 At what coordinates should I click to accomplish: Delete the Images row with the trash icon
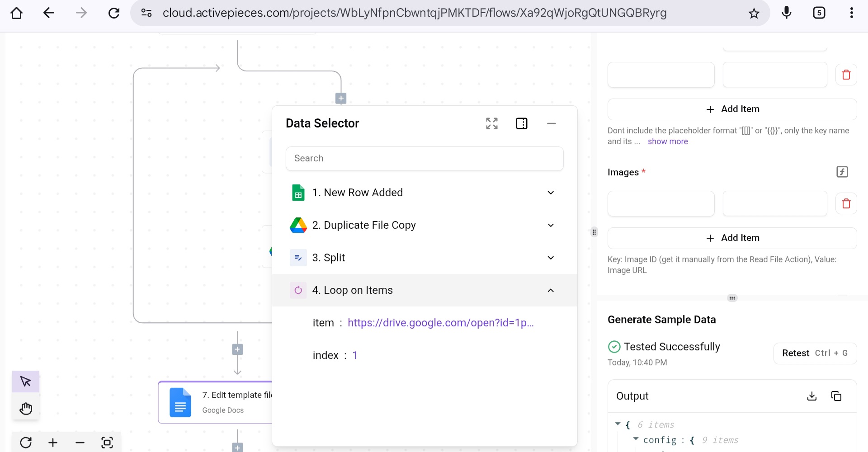tap(846, 203)
